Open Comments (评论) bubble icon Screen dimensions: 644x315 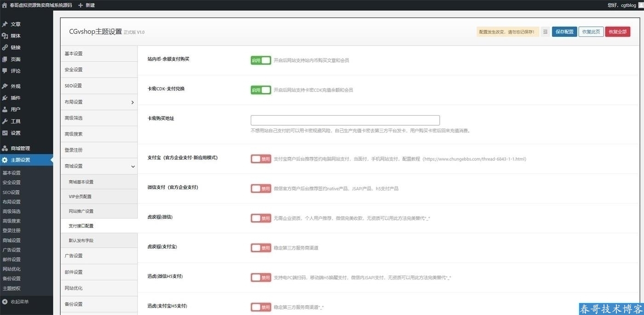[5, 71]
